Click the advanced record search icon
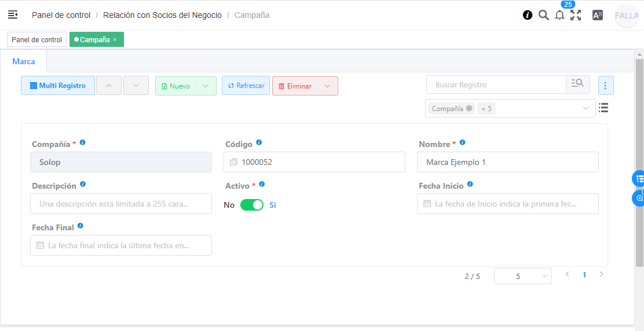644x331 pixels. (577, 84)
